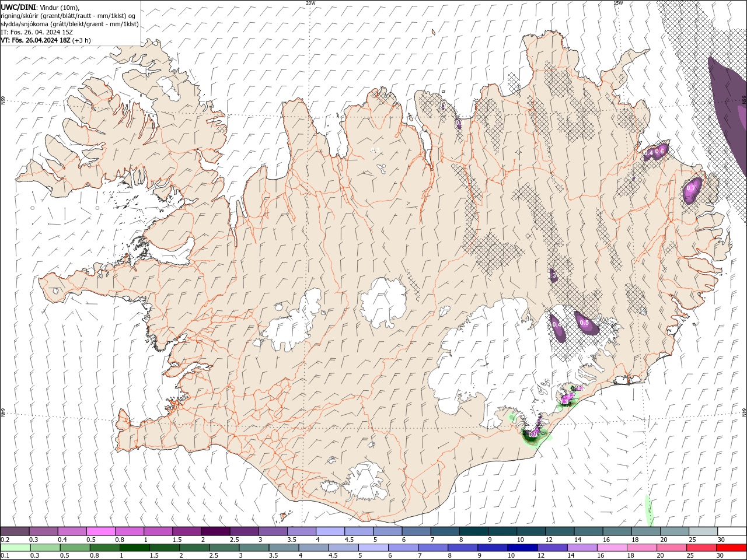This screenshot has height=560, width=747.
Task: Pick lower legend's grey-green 2.5 swatch
Action: pos(224,548)
